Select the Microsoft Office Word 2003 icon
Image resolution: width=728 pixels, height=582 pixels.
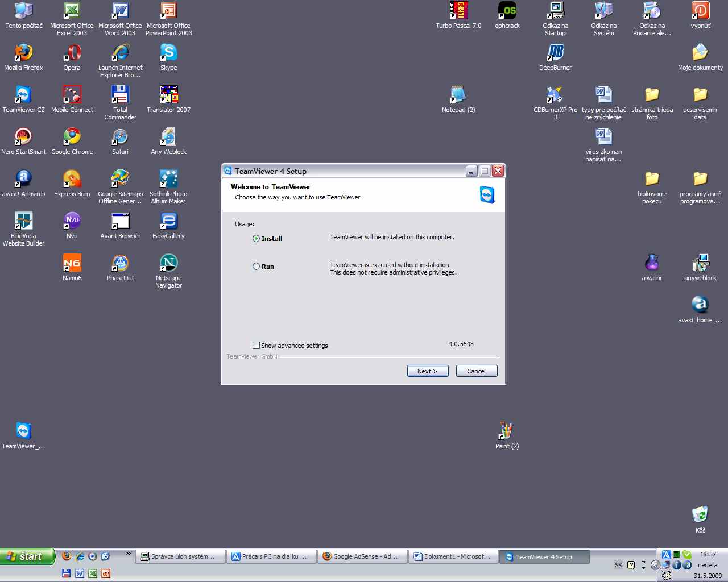[120, 19]
